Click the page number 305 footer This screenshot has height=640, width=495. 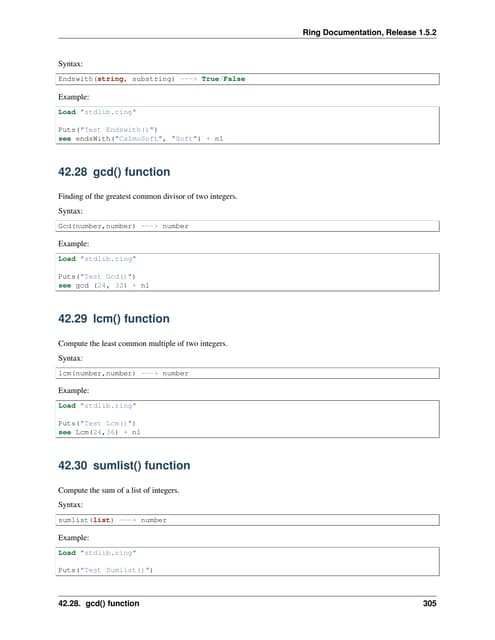(430, 603)
